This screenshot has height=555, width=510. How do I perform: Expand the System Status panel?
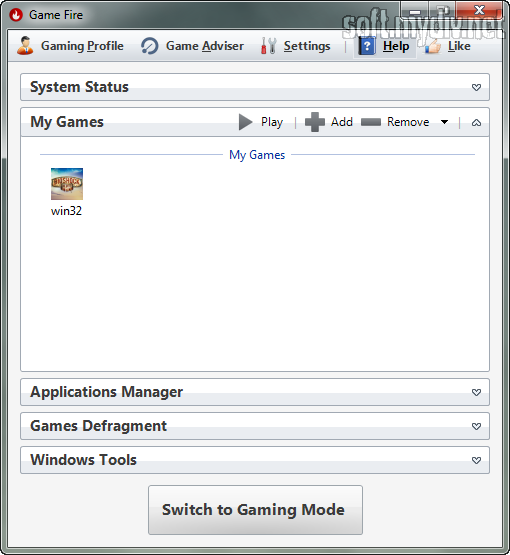pos(476,87)
